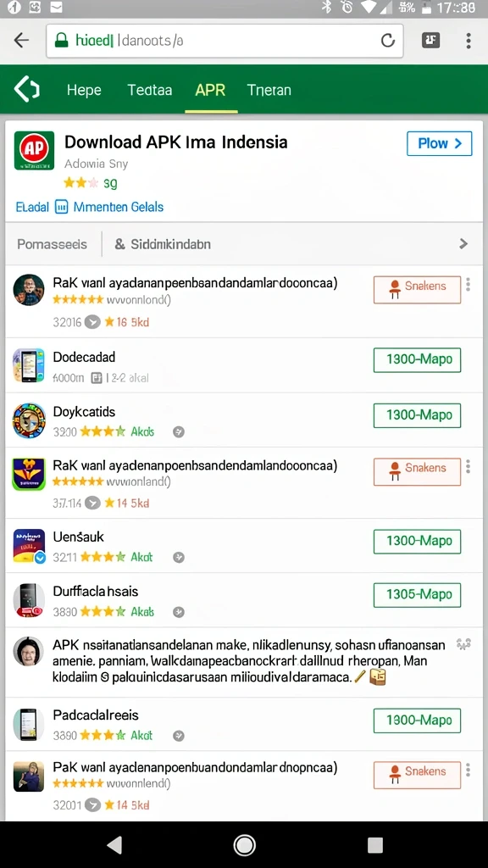
Task: Click the browser address bar
Action: click(225, 41)
